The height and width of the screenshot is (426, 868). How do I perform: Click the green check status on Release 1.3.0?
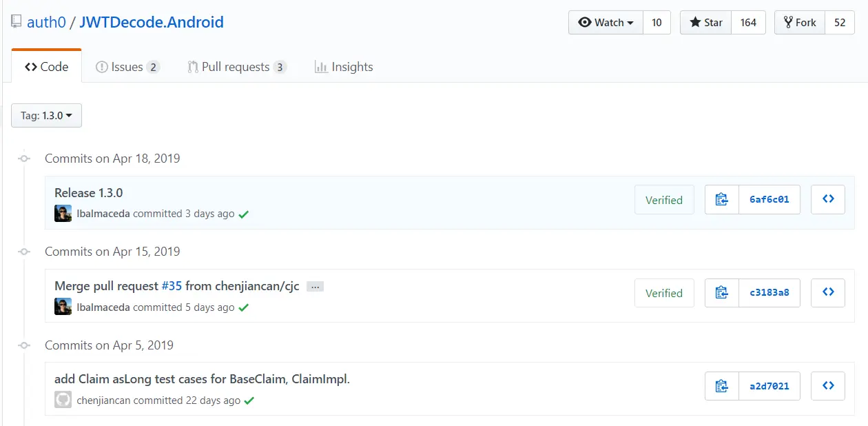(x=243, y=214)
